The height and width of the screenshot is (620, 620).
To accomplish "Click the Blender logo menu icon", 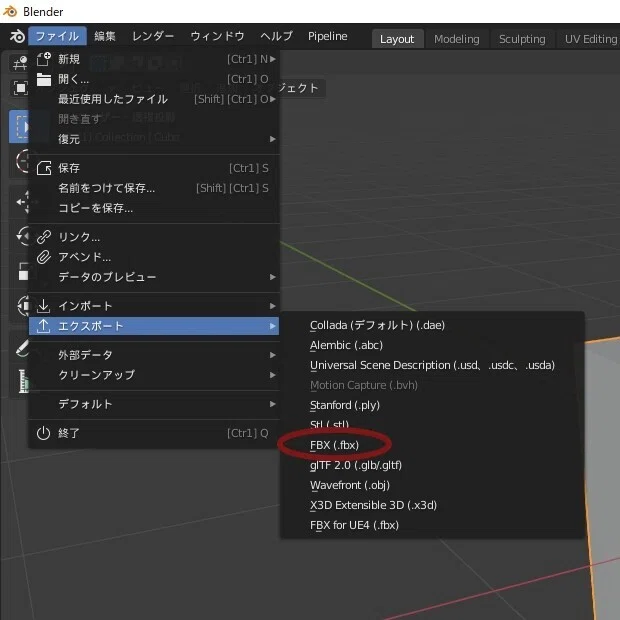I will [17, 36].
